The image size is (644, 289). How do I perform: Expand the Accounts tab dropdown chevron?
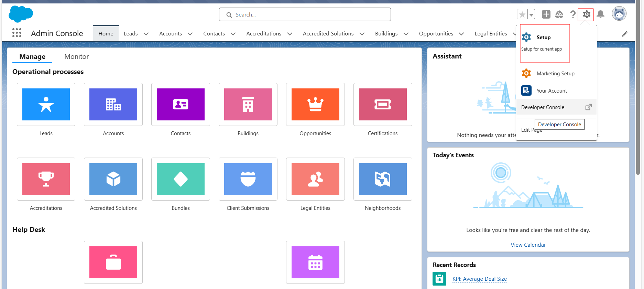tap(190, 34)
